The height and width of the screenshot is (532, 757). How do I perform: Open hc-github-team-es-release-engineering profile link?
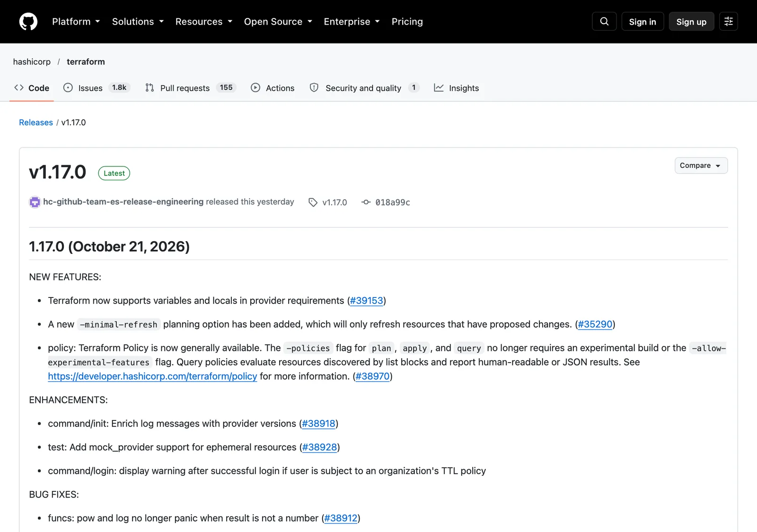tap(123, 202)
